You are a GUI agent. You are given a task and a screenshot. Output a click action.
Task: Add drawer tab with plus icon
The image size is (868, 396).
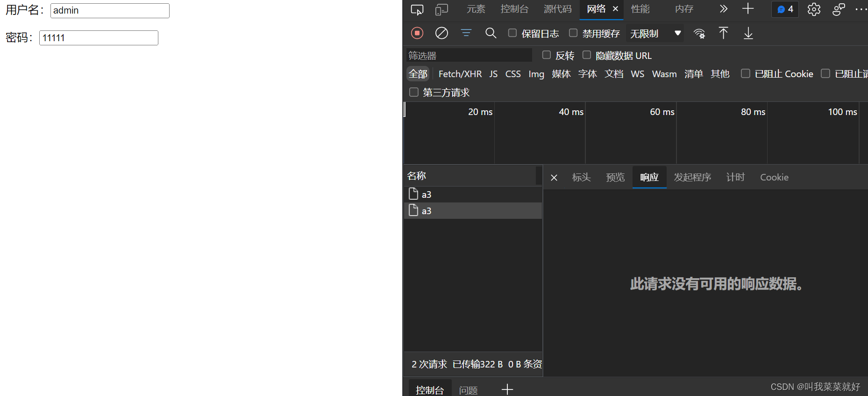point(507,389)
